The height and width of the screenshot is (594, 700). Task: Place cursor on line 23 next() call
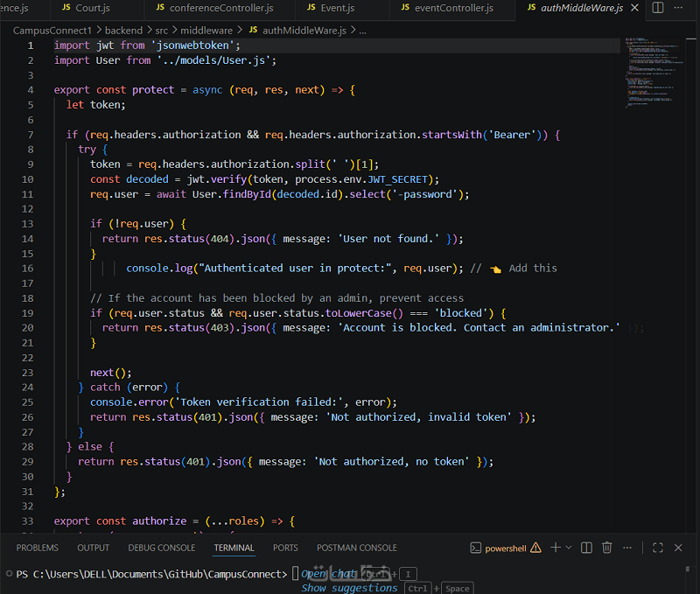coord(111,373)
